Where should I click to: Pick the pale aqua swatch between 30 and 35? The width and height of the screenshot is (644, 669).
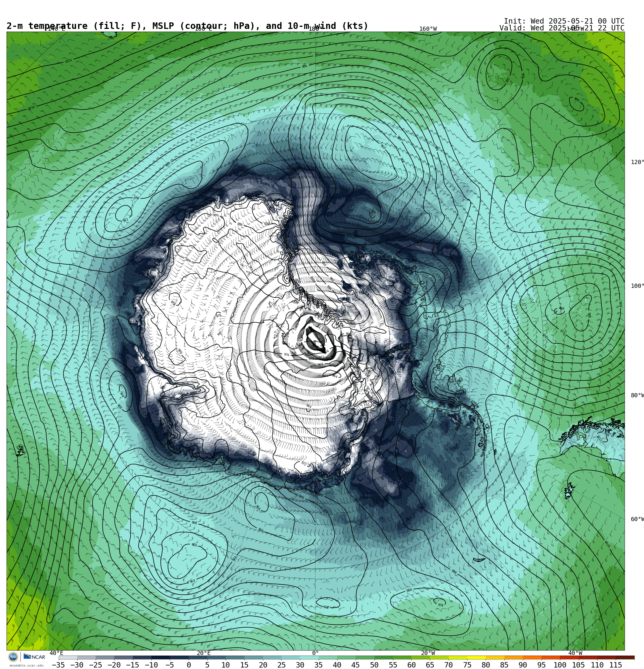coord(309,657)
